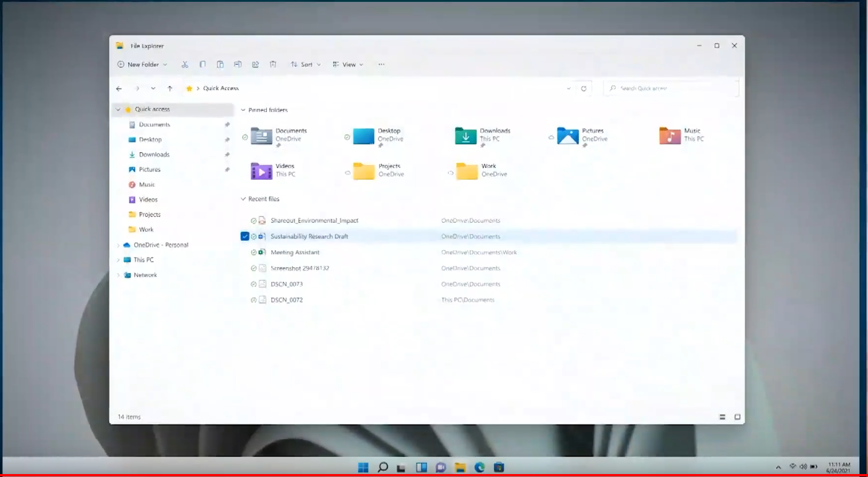
Task: Uncheck the Sustainability Research Draft selection checkbox
Action: 245,236
